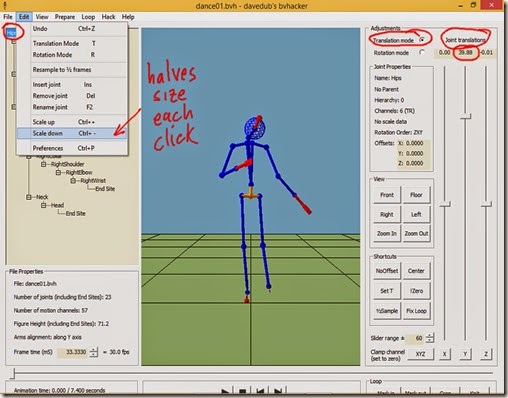Screen dimensions: 508x398
Task: Click the -0.01 joint translation field
Action: [x=487, y=53]
